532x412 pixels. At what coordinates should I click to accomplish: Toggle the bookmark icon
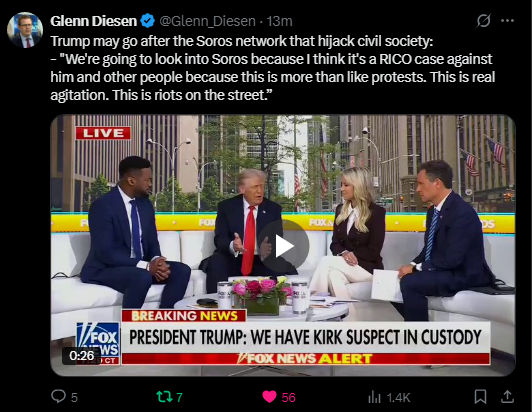(480, 396)
